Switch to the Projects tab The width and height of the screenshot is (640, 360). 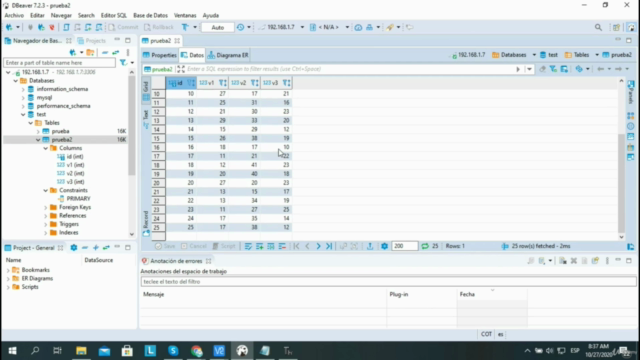pos(92,41)
